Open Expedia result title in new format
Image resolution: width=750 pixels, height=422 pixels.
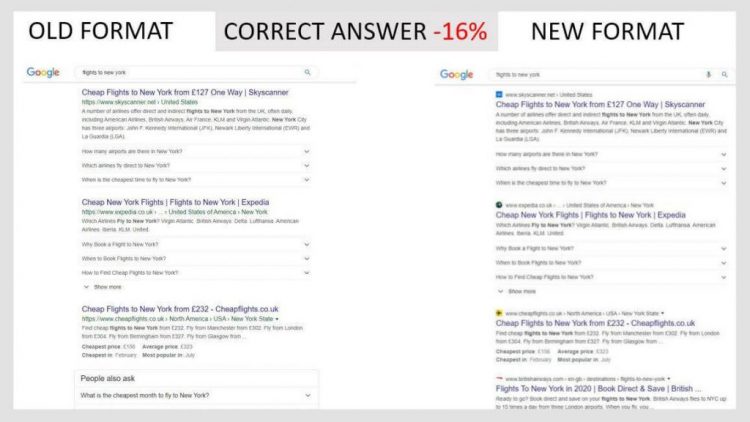590,215
